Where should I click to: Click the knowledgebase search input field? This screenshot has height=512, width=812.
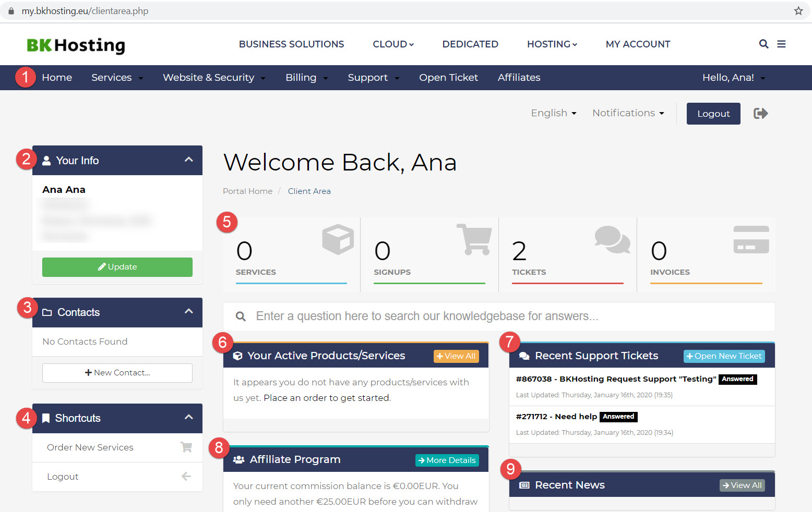tap(499, 316)
